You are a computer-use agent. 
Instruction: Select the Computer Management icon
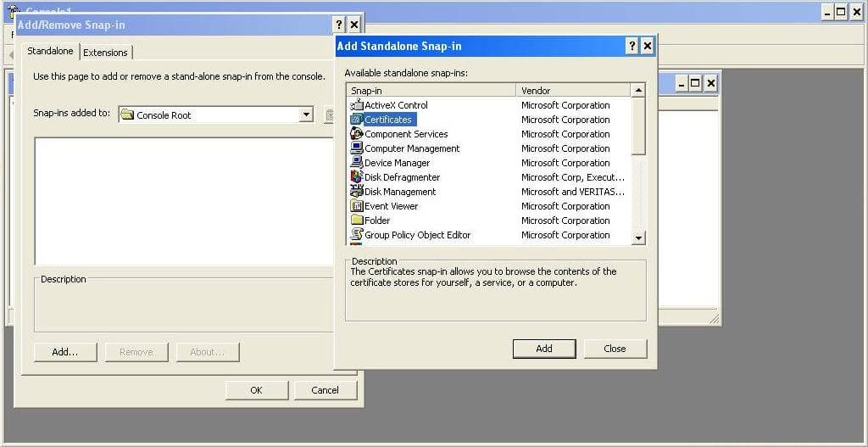[357, 148]
